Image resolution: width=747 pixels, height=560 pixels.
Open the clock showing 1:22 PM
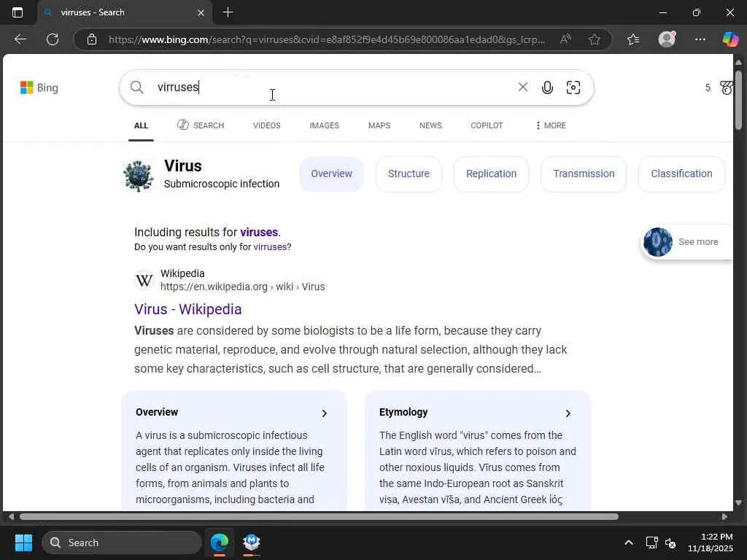pyautogui.click(x=711, y=542)
